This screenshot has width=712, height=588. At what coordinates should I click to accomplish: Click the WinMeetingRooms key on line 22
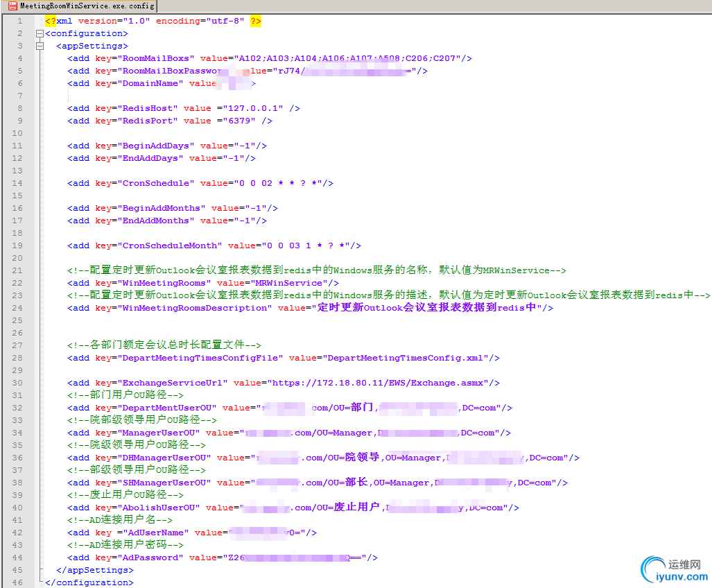click(x=164, y=284)
